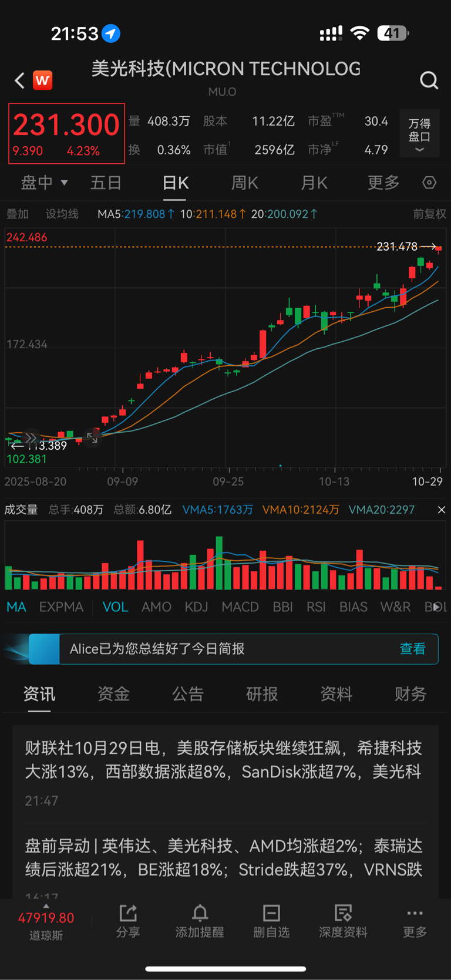Select the 资讯 tab

tap(39, 694)
